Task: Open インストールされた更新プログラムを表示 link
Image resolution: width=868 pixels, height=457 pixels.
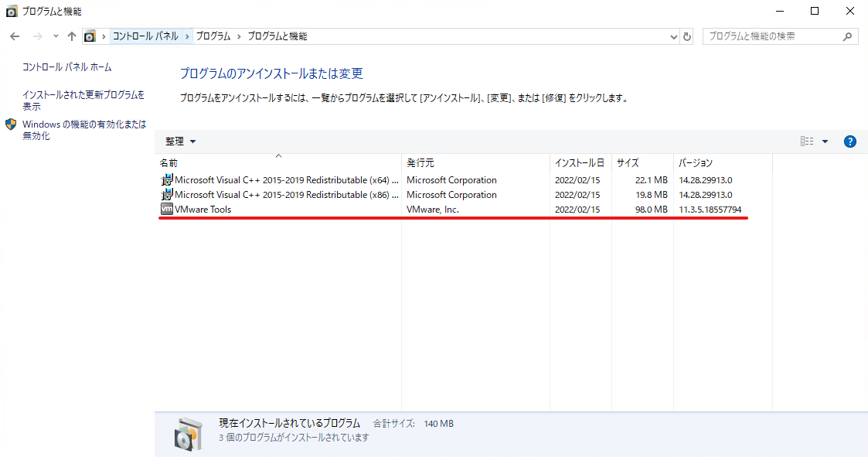Action: pyautogui.click(x=83, y=101)
